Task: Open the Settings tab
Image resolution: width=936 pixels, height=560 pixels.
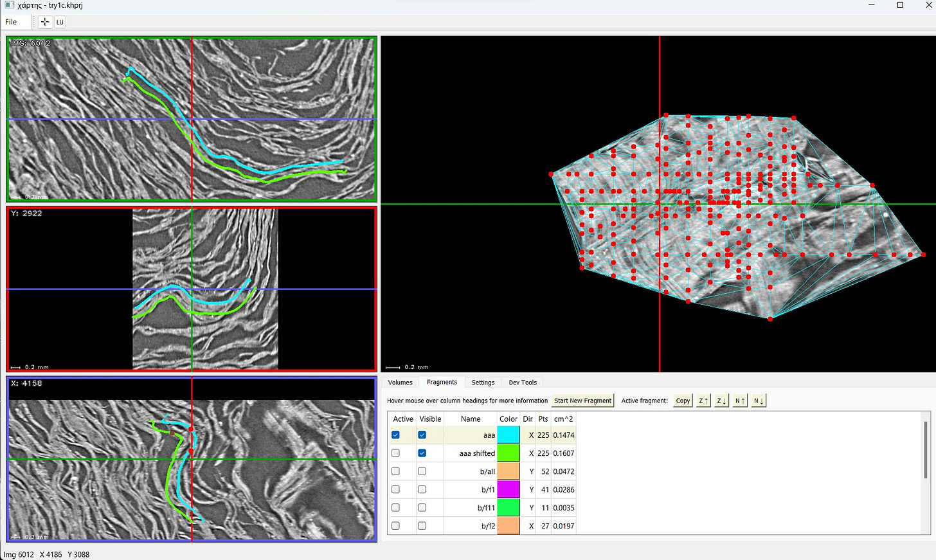Action: click(x=483, y=383)
